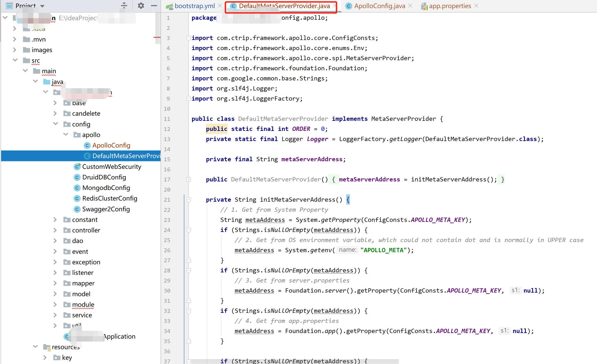Image resolution: width=597 pixels, height=364 pixels.
Task: Select the service folder
Action: pyautogui.click(x=82, y=315)
